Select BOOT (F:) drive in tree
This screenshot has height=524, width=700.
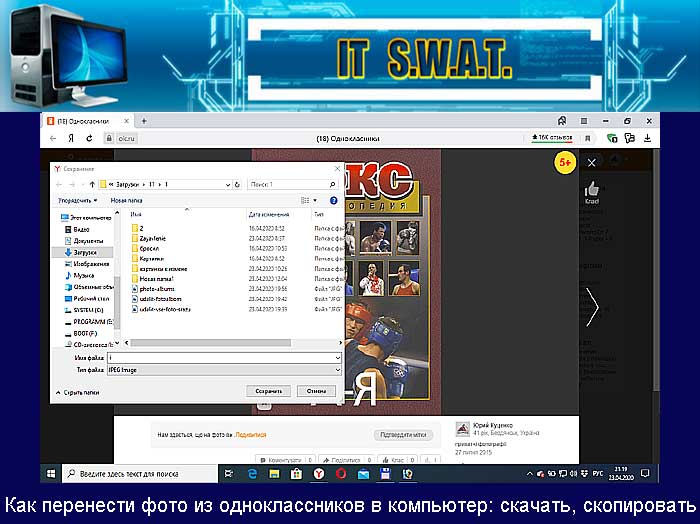81,333
